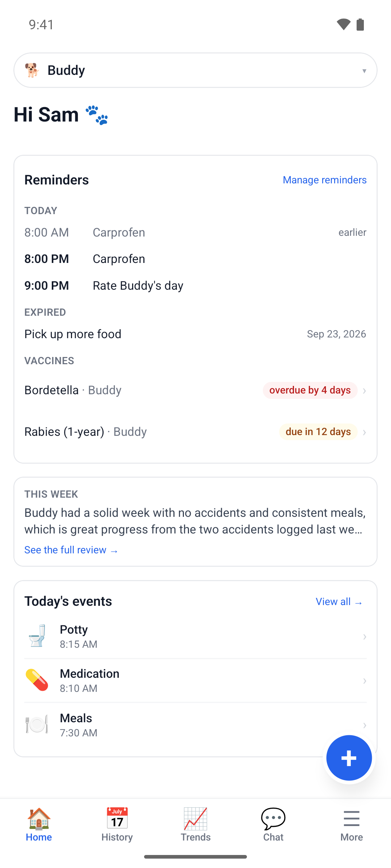Viewport: 391px width, 868px height.
Task: Open the Chat speech bubble tab
Action: coord(273,825)
